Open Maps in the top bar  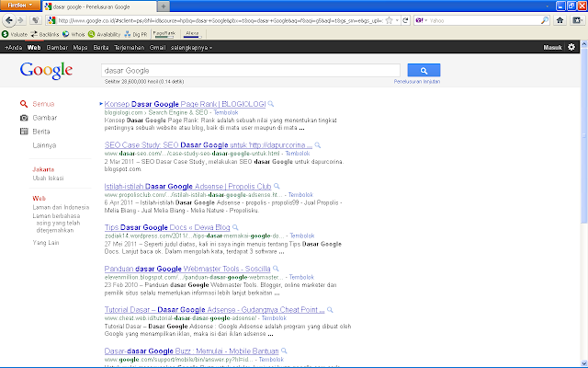[80, 47]
